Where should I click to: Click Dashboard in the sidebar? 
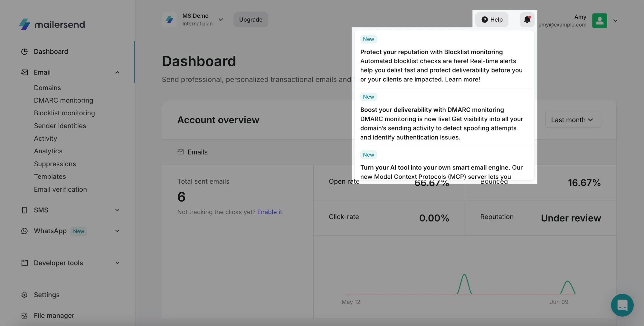(51, 52)
